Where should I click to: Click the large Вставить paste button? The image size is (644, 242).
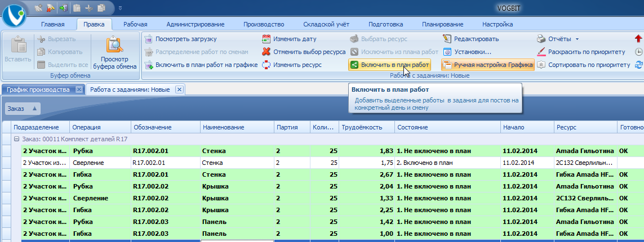[x=17, y=50]
